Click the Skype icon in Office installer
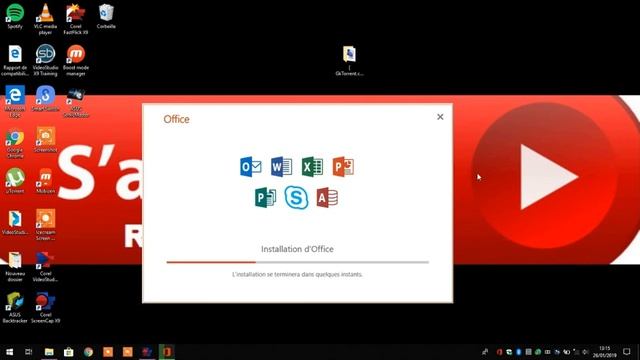The height and width of the screenshot is (360, 640). (296, 198)
